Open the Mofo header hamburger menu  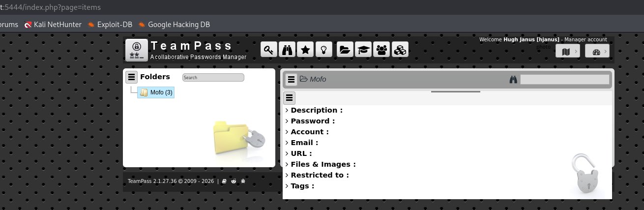coord(292,79)
